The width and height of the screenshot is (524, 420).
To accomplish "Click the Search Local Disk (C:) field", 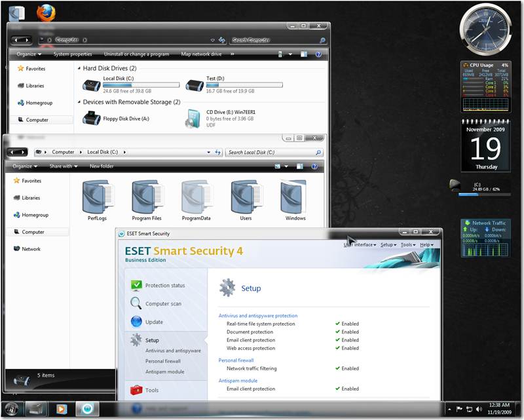I will pyautogui.click(x=274, y=153).
